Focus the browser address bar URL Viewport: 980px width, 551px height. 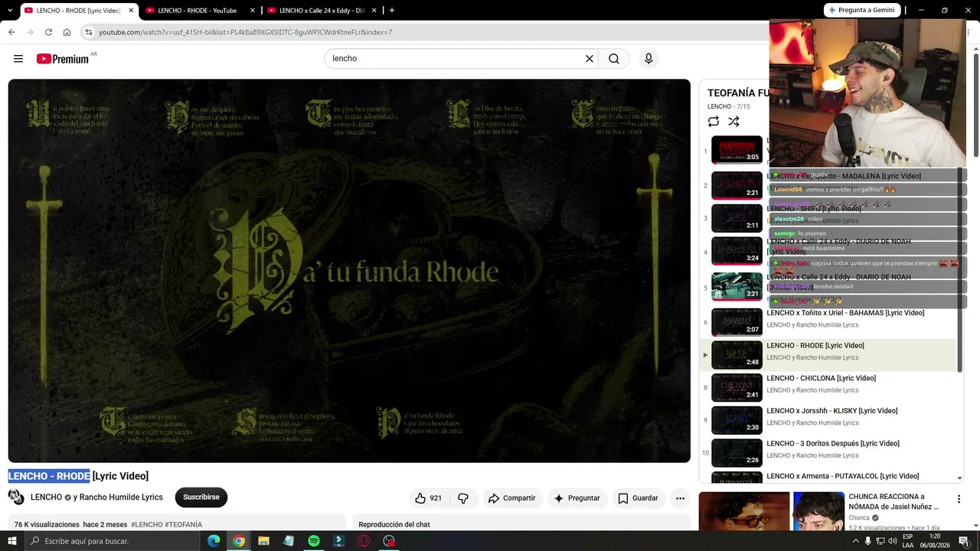(x=245, y=32)
